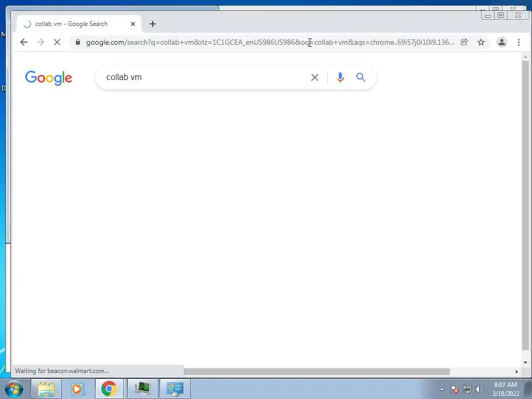Show hidden system tray icons
The width and height of the screenshot is (532, 399).
[442, 389]
